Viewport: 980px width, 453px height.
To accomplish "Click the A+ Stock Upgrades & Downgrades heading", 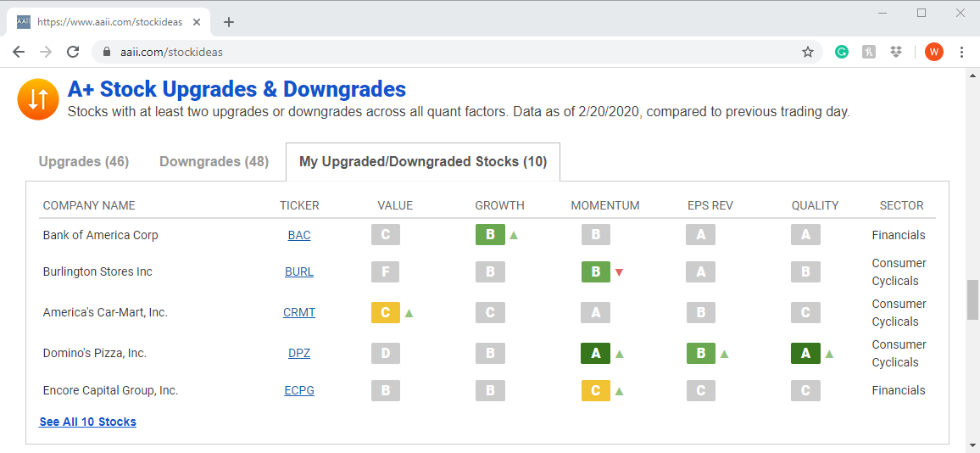I will [237, 89].
